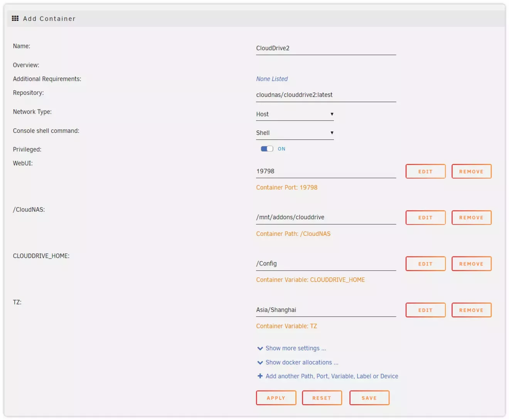The height and width of the screenshot is (420, 509).
Task: Click the Console shell command: label
Action: tap(46, 131)
